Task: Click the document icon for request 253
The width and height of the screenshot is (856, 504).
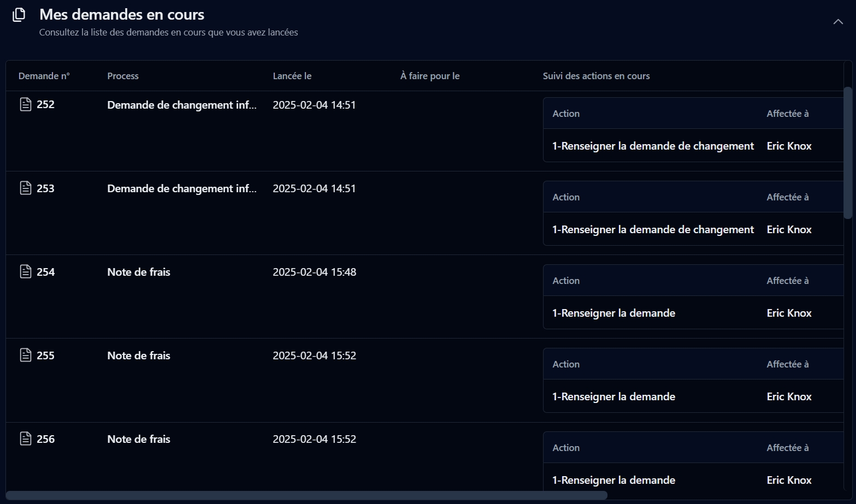Action: pos(26,188)
